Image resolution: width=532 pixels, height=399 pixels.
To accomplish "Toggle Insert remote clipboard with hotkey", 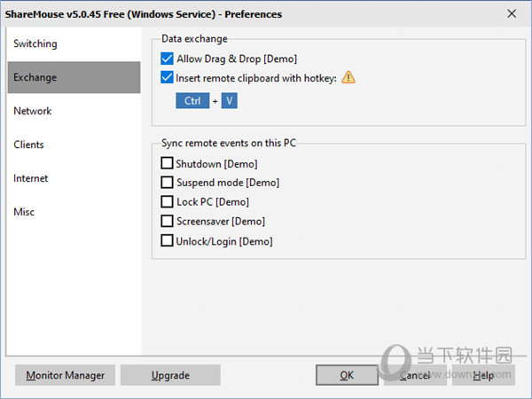I will pyautogui.click(x=168, y=77).
